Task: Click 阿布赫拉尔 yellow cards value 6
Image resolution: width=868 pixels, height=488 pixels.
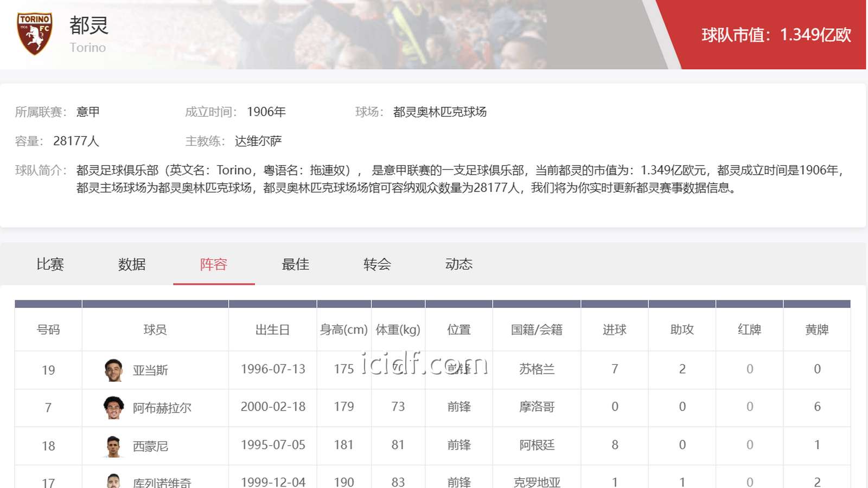Action: (817, 407)
